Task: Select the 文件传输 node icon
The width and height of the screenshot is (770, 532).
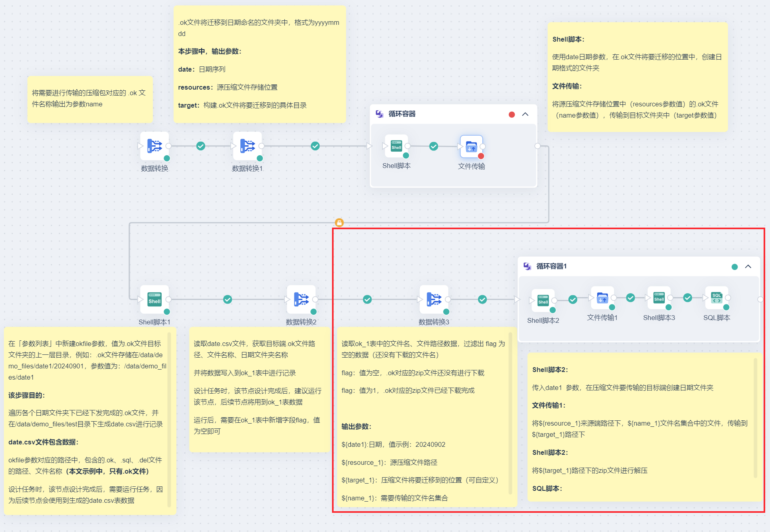Action: (x=471, y=146)
